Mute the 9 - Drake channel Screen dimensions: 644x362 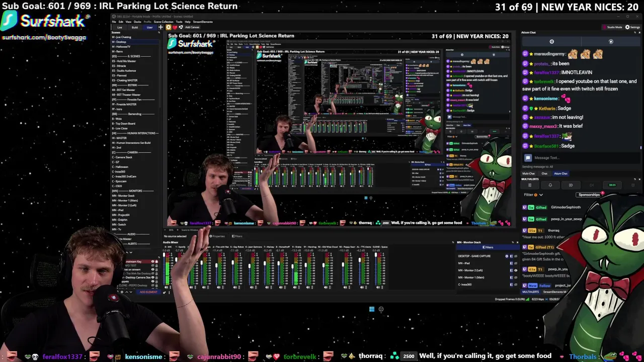tap(295, 287)
